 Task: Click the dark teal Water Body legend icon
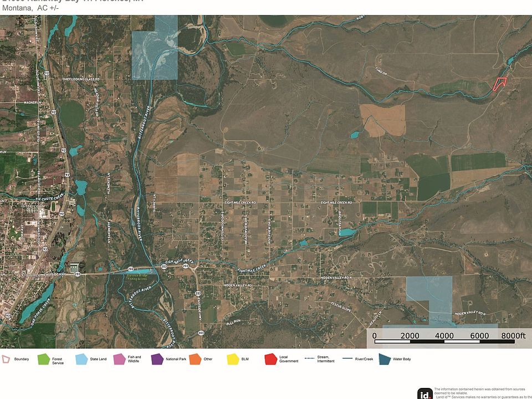[383, 360]
